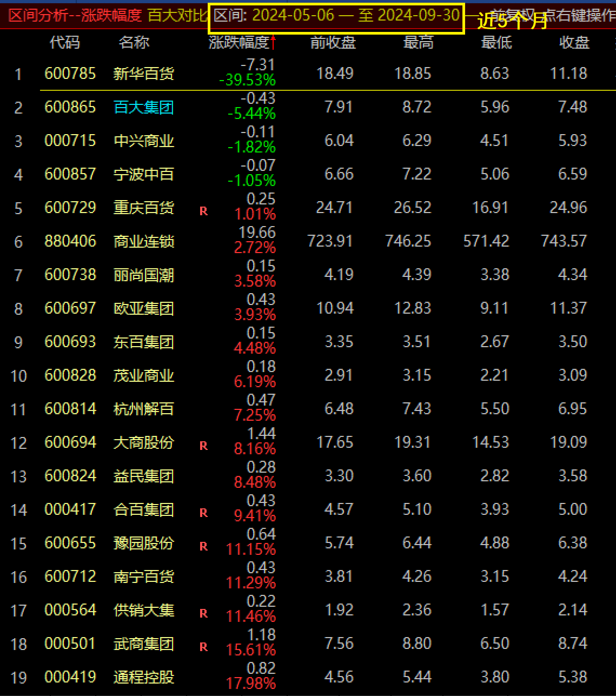Screen dimensions: 616x696
Task: Click stock code 600785
Action: tap(70, 74)
